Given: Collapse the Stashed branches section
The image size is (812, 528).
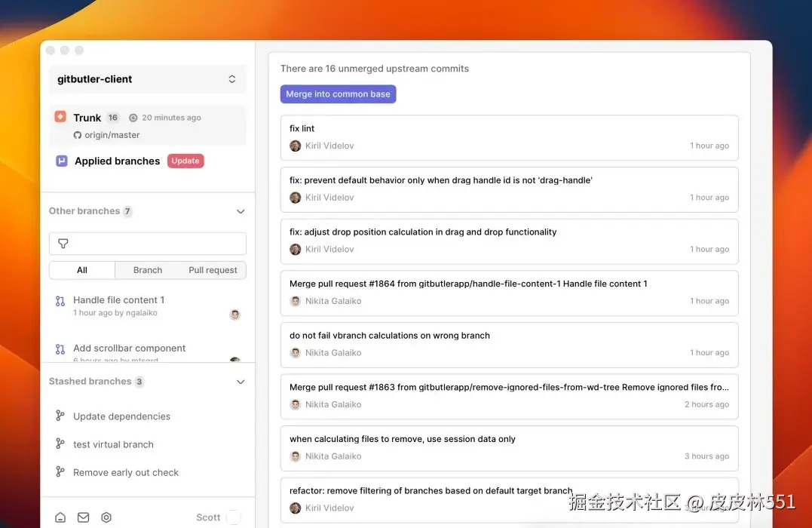Looking at the screenshot, I should pos(241,382).
